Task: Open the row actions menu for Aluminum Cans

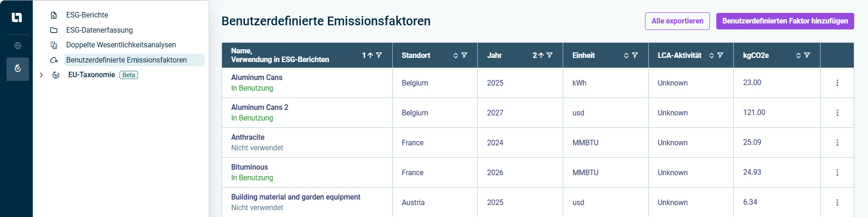Action: point(837,83)
